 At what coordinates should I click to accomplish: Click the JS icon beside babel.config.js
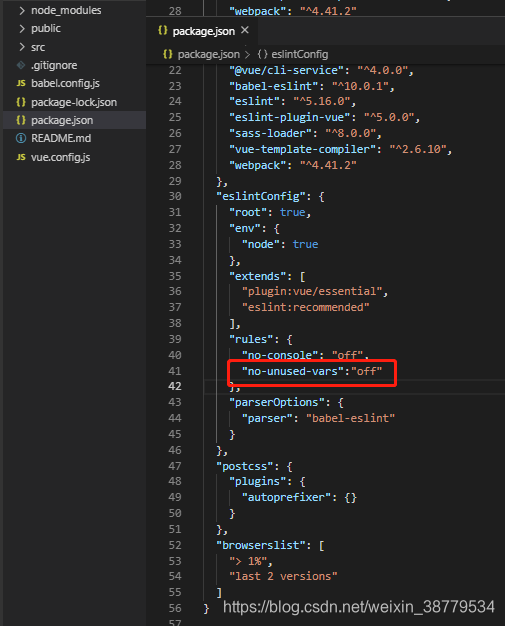pos(21,83)
